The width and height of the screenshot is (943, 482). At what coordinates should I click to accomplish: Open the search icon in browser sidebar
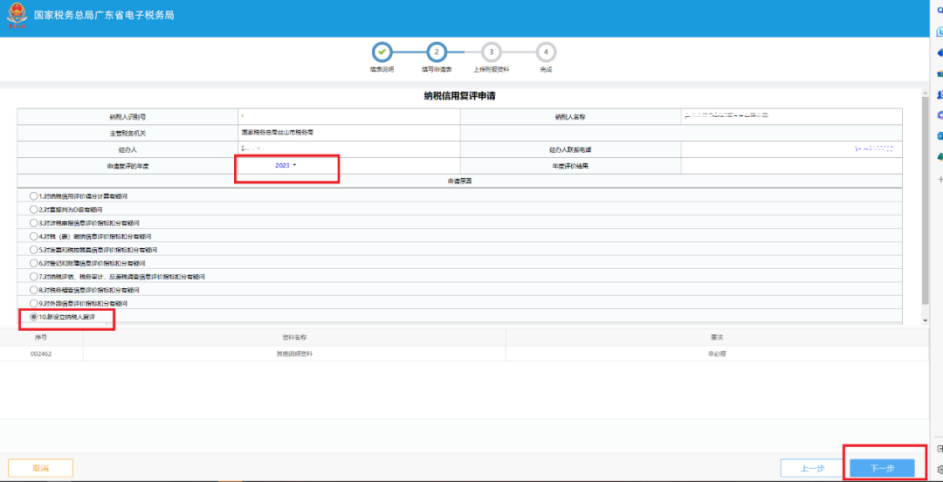[x=939, y=11]
